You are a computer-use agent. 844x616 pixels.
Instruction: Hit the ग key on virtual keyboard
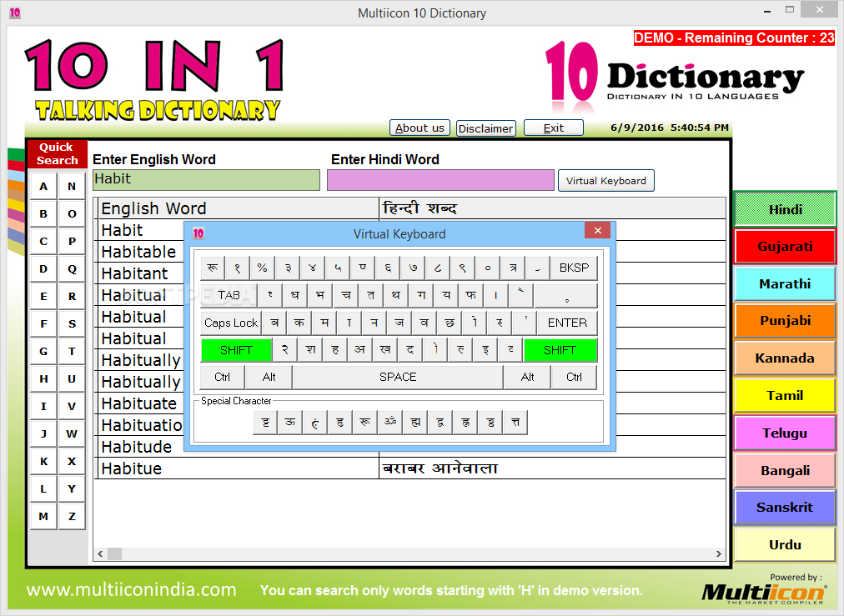tap(421, 295)
